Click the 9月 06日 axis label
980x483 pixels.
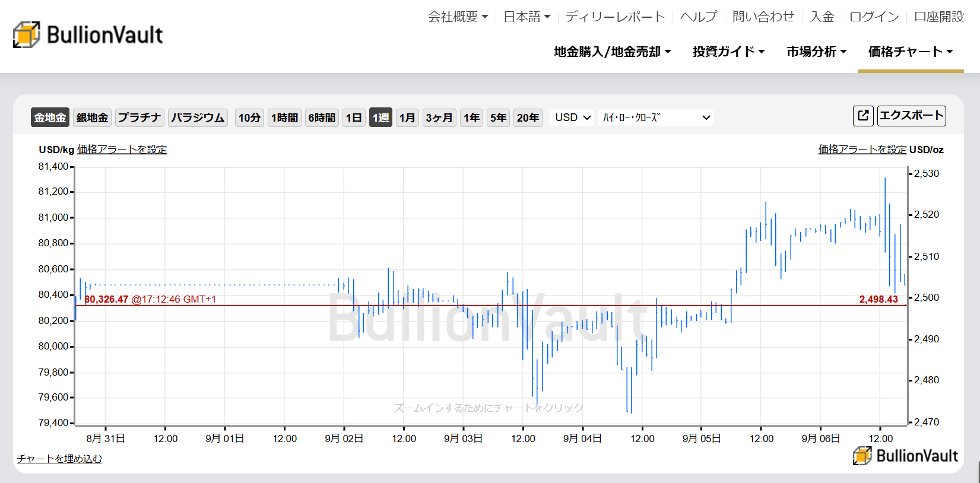pyautogui.click(x=821, y=438)
